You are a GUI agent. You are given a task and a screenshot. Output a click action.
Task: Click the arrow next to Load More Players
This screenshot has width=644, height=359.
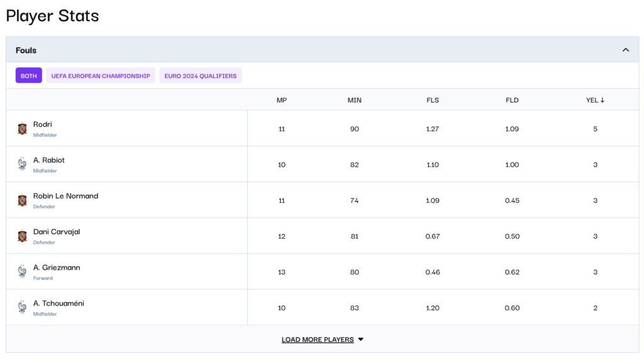(x=361, y=340)
